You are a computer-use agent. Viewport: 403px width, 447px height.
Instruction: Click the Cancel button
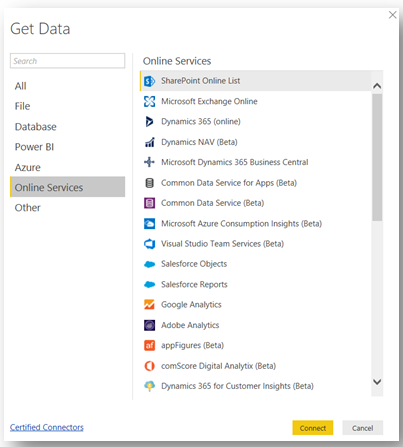[x=363, y=428]
